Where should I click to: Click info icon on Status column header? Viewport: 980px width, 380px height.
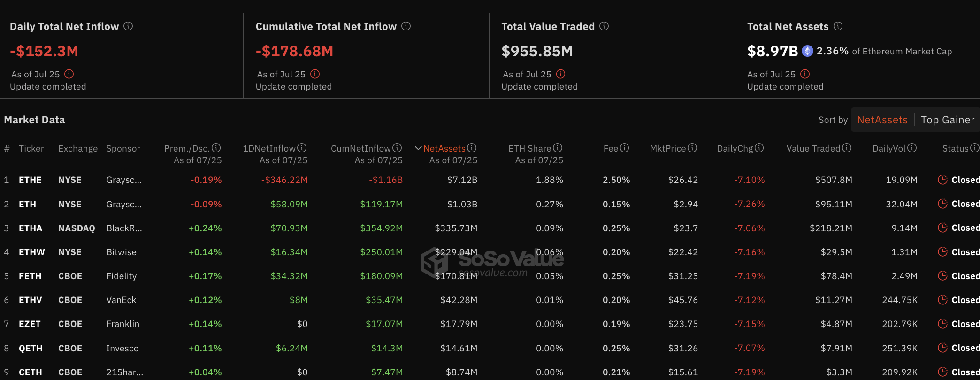975,148
